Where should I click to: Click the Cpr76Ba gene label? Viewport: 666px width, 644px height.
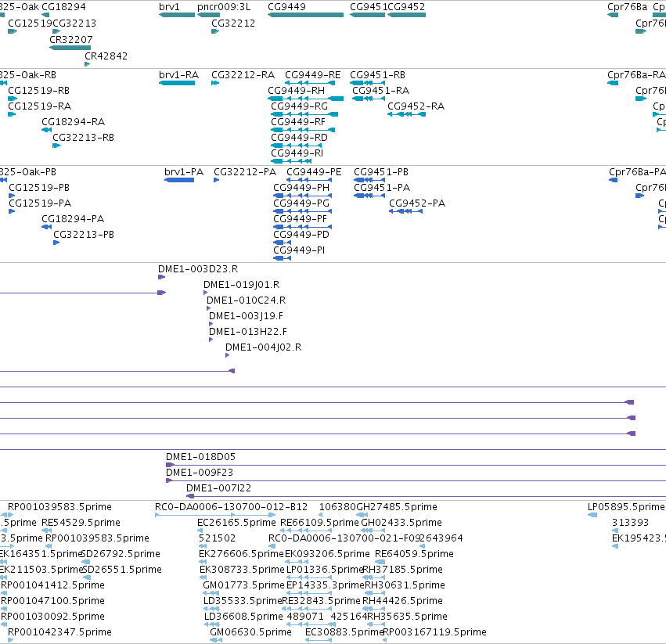point(628,7)
